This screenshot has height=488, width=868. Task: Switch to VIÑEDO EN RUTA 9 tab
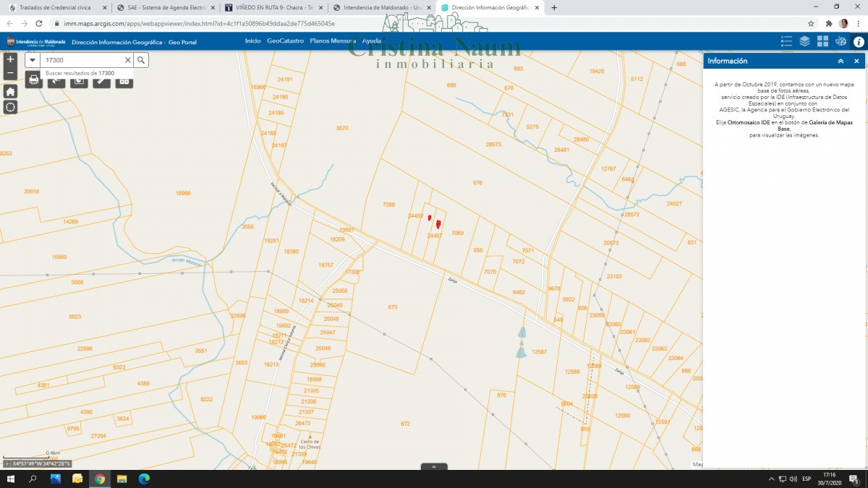tap(275, 7)
